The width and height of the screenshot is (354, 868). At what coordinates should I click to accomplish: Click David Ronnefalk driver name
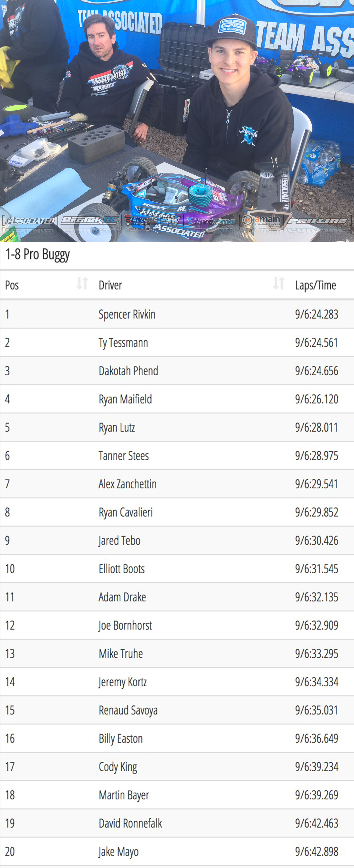click(x=130, y=823)
